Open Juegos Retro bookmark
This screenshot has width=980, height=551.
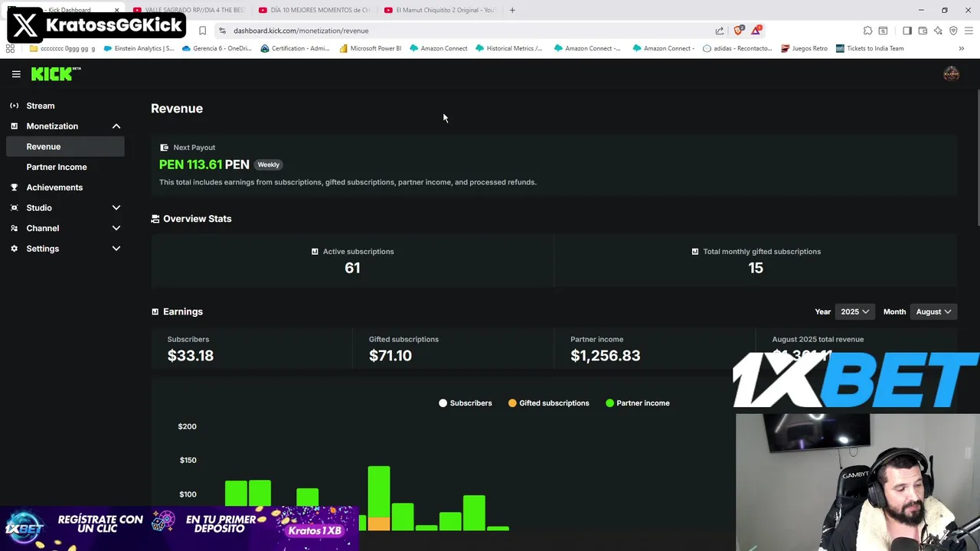(804, 48)
